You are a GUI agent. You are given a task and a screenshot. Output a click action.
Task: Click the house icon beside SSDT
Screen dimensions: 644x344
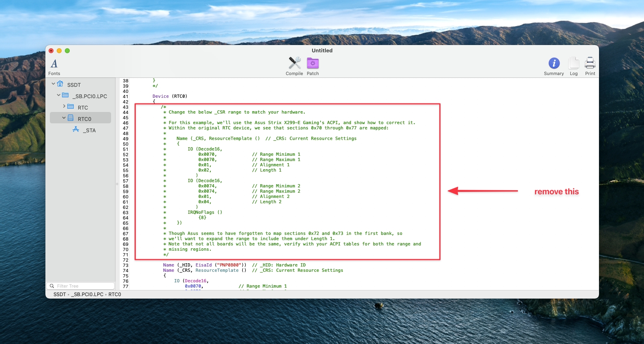tap(60, 84)
